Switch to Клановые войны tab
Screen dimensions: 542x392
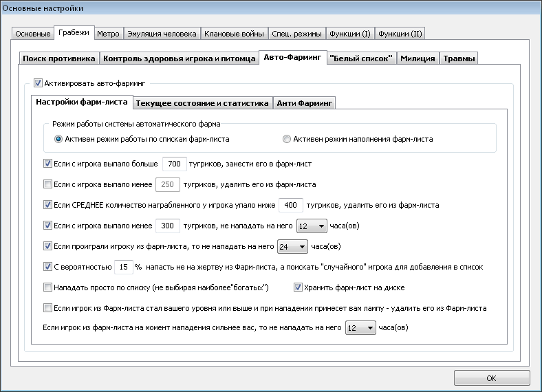(x=234, y=34)
